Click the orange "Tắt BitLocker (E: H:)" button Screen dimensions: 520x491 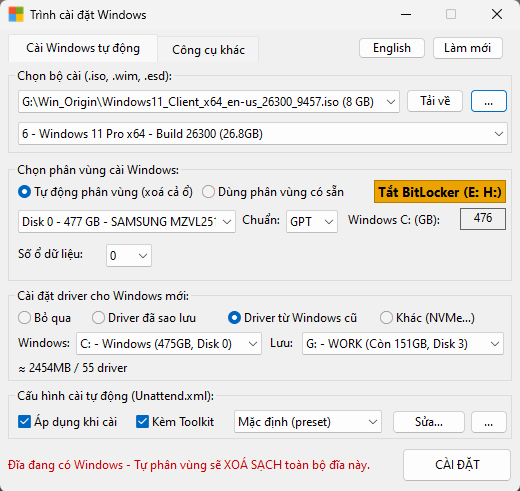tap(440, 192)
